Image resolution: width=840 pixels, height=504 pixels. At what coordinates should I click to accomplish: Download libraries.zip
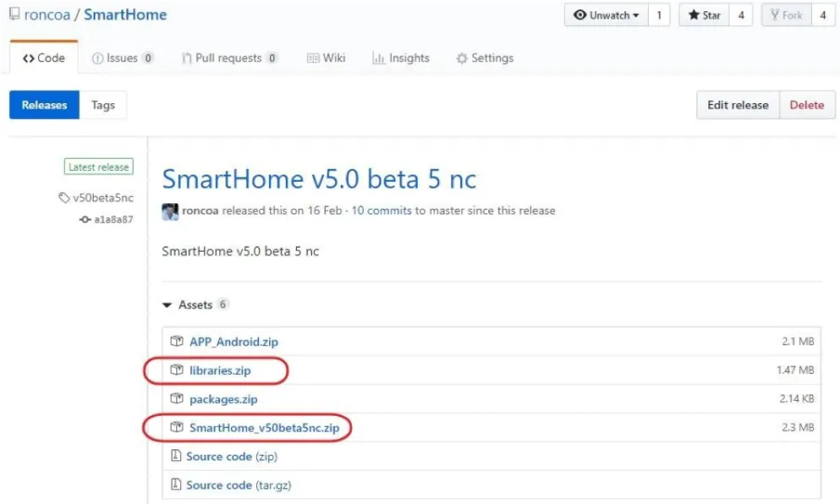click(x=220, y=370)
